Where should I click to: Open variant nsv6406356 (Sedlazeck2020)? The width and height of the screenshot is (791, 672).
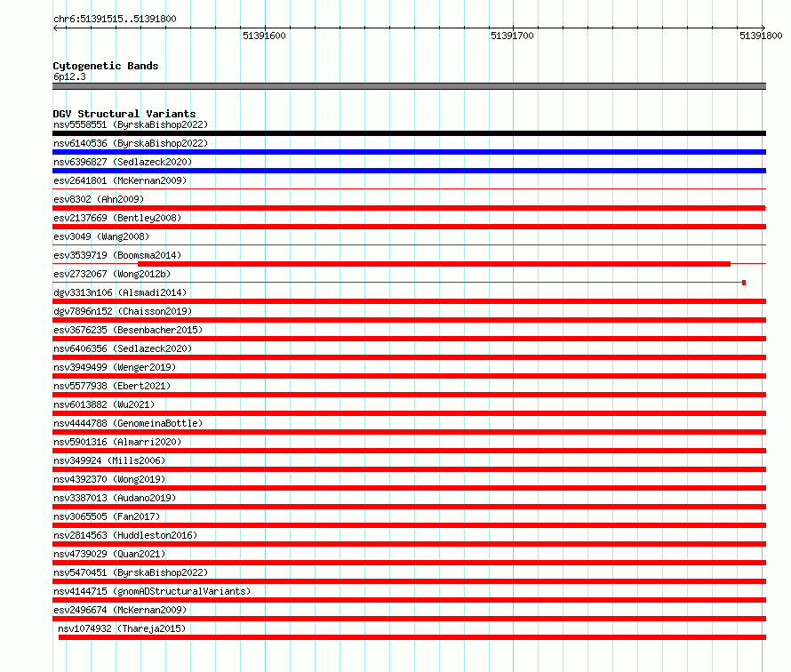pyautogui.click(x=123, y=348)
